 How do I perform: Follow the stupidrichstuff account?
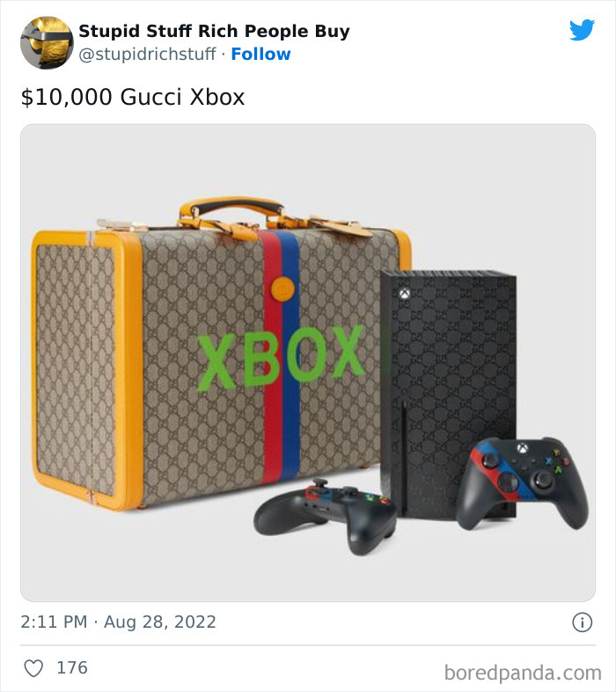tap(260, 55)
